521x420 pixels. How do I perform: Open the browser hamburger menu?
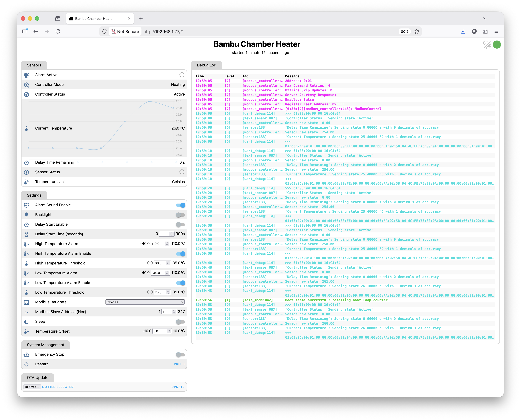496,31
